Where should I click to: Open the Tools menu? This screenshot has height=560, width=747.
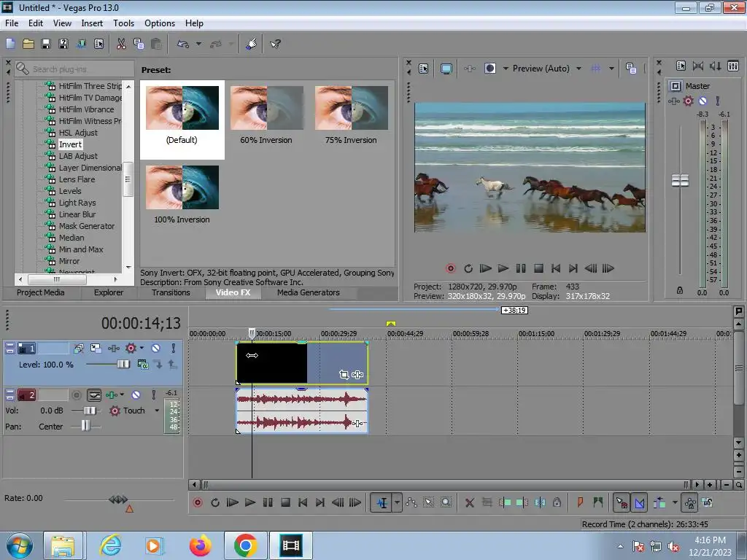pos(123,23)
